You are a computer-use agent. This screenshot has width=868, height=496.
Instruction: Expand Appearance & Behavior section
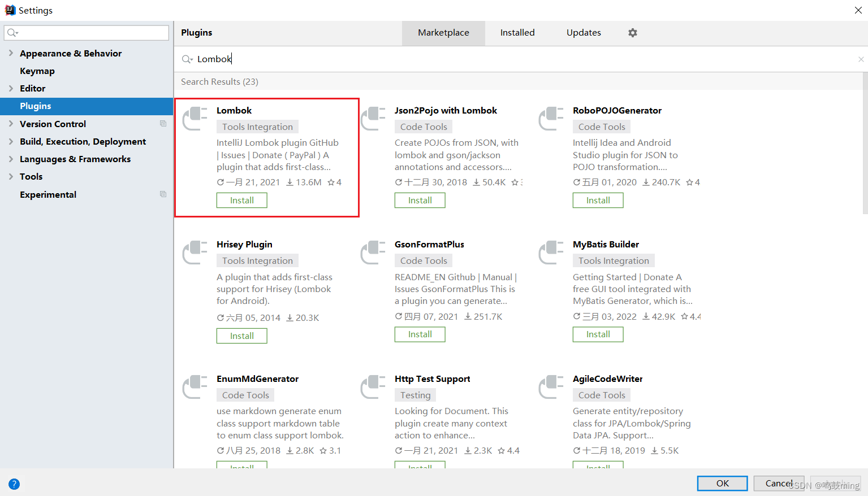pyautogui.click(x=11, y=53)
